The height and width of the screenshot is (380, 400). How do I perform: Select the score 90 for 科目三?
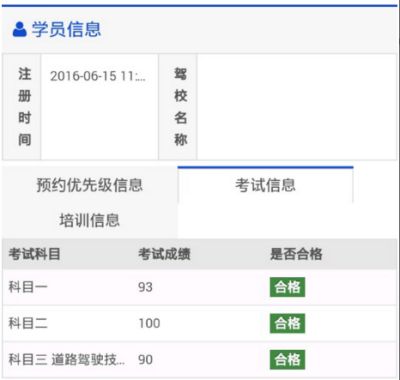point(145,360)
